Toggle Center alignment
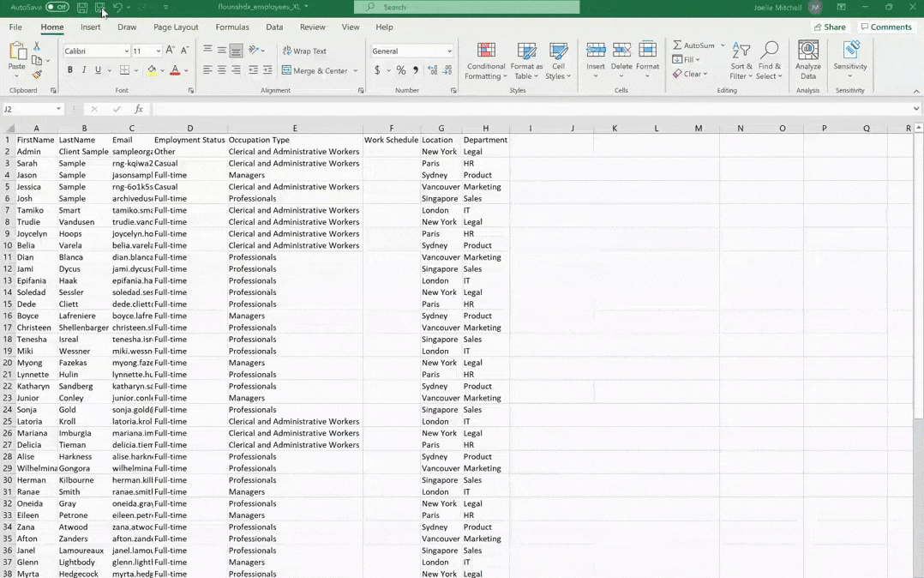924x578 pixels. [x=221, y=70]
